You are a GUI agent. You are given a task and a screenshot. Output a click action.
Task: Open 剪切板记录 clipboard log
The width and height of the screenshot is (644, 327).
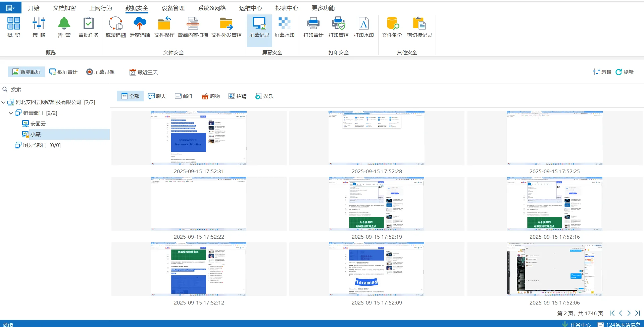click(419, 27)
